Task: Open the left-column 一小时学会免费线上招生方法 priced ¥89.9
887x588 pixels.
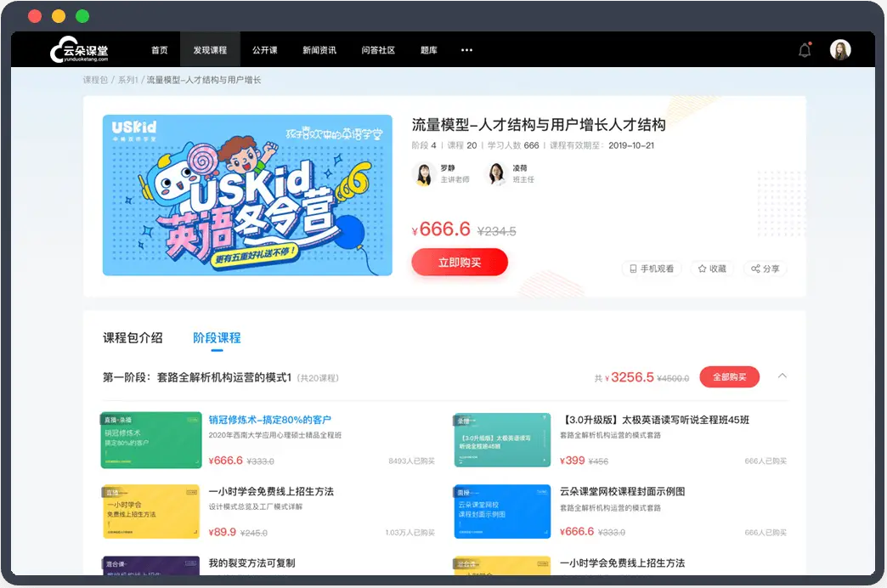Action: (x=271, y=491)
